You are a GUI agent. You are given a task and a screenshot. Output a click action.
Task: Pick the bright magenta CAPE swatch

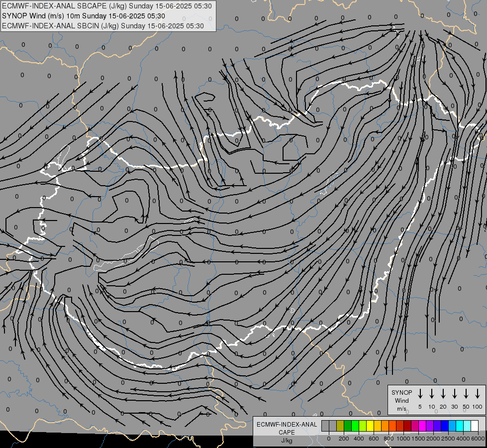tap(422, 426)
